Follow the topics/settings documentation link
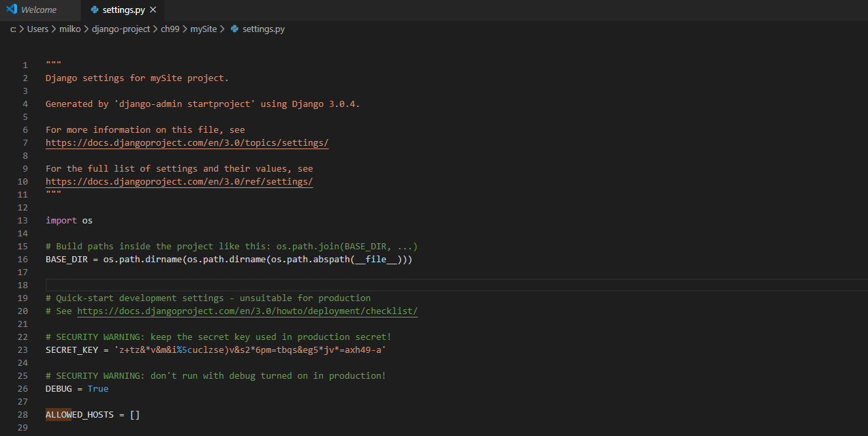The height and width of the screenshot is (436, 868). click(x=187, y=143)
